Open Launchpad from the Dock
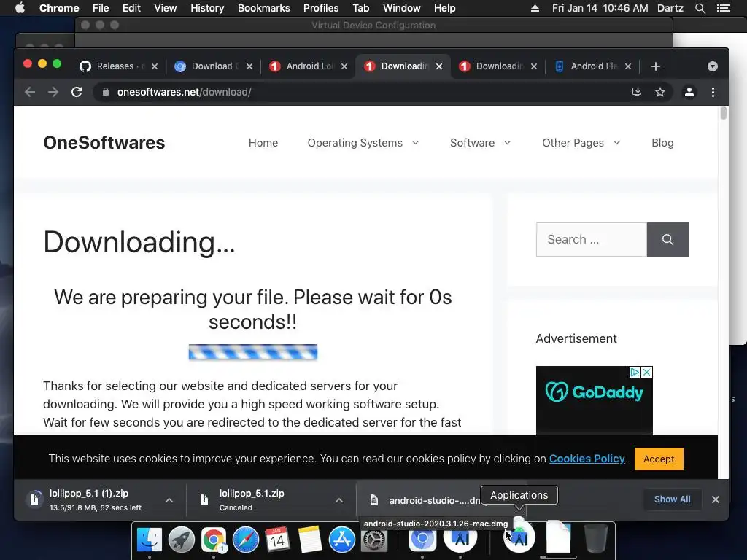 (x=182, y=540)
